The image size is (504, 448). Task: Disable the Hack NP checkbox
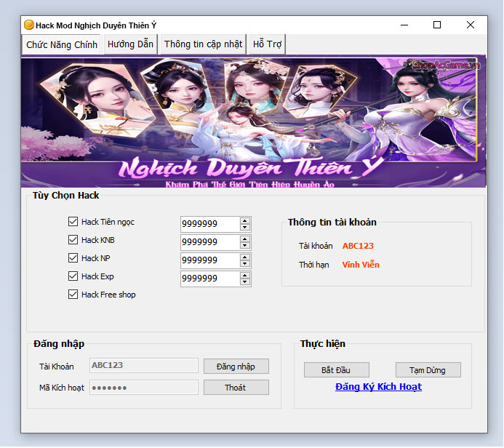coord(73,258)
